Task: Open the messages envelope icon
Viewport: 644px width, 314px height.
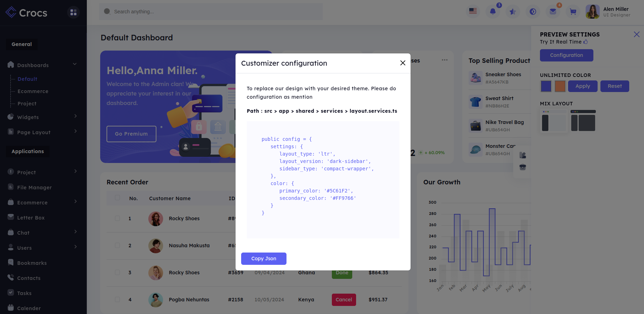Action: (553, 12)
